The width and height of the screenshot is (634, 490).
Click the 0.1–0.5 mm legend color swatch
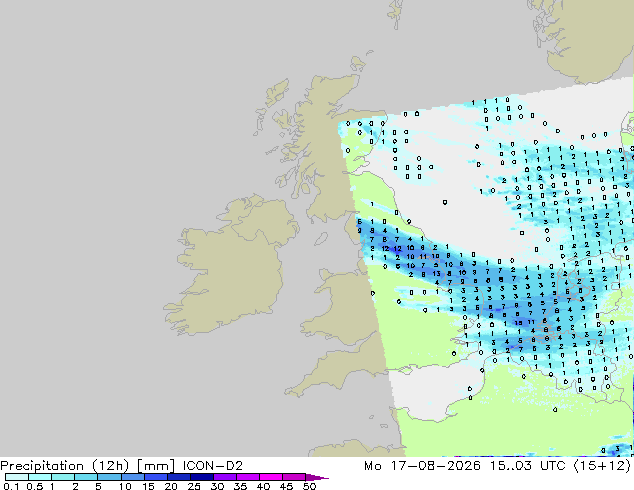pos(17,477)
